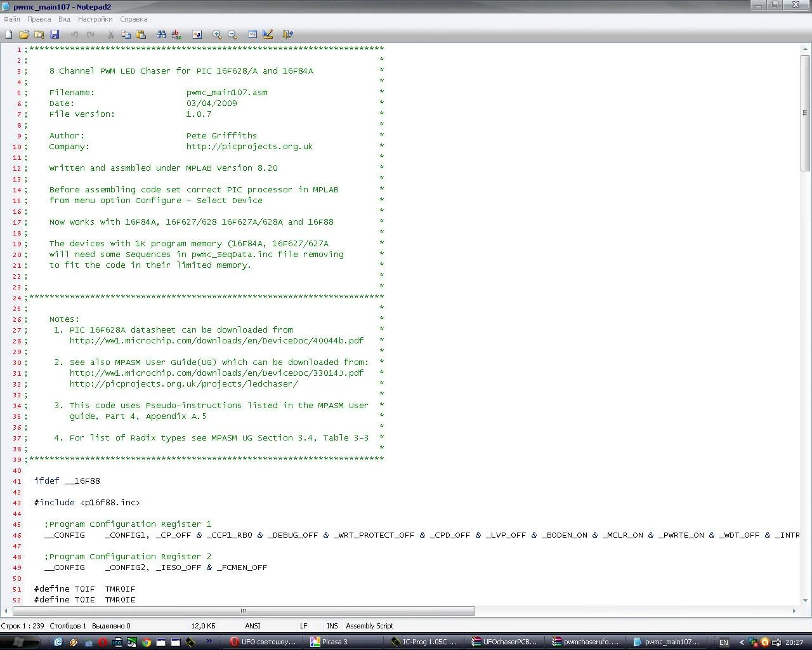Open the Настройки menu
Viewport: 812px width, 650px height.
pos(95,19)
